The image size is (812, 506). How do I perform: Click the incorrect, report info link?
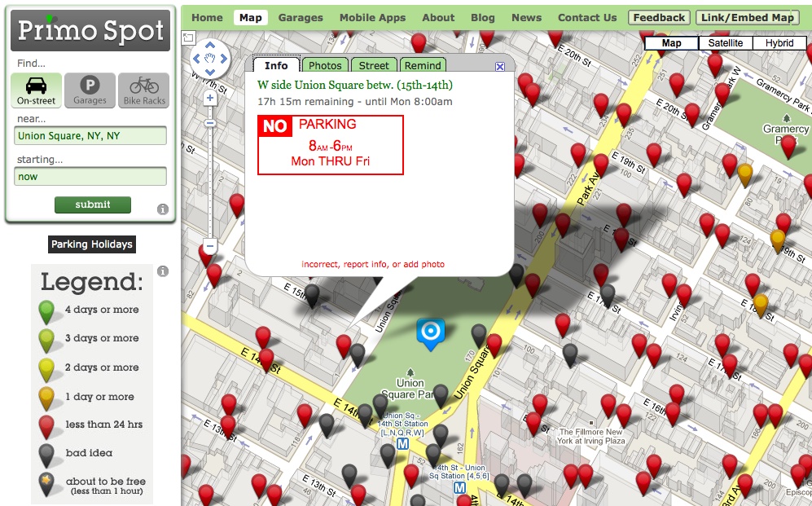coord(373,265)
